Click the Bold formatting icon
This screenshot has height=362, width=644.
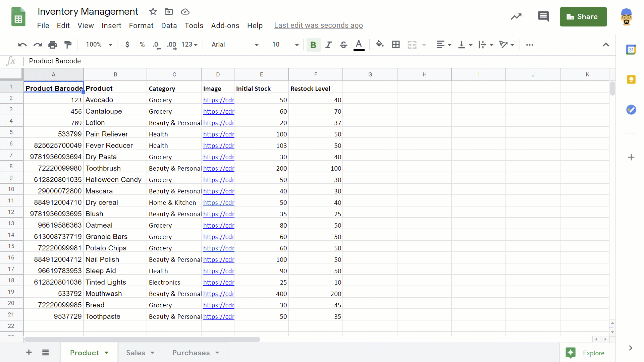pos(313,44)
